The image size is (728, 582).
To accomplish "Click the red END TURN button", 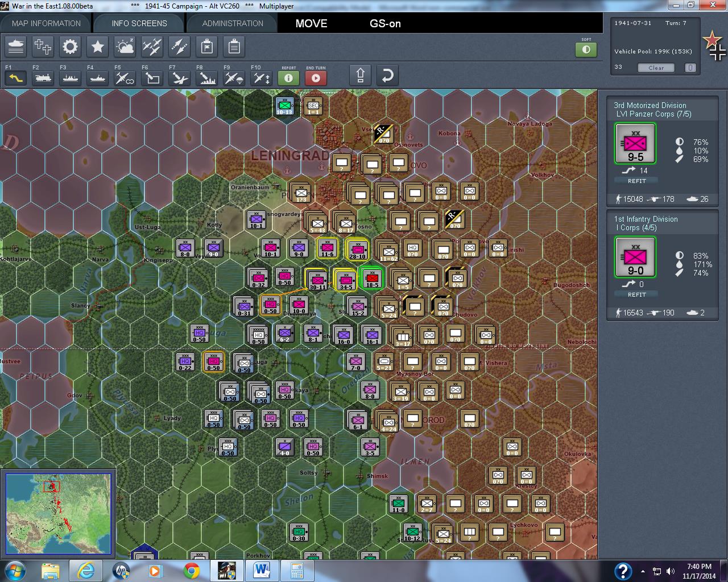I will 316,78.
